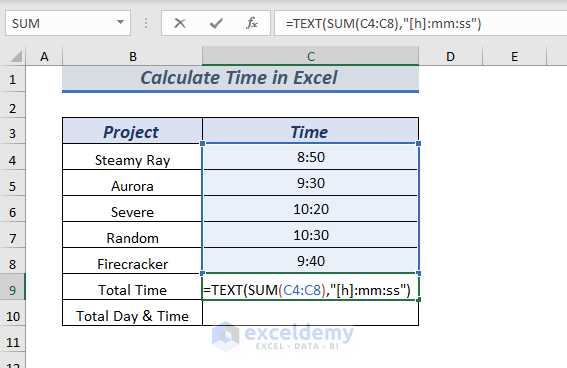
Task: Click cell C9 containing the TEXT formula
Action: pyautogui.click(x=311, y=287)
